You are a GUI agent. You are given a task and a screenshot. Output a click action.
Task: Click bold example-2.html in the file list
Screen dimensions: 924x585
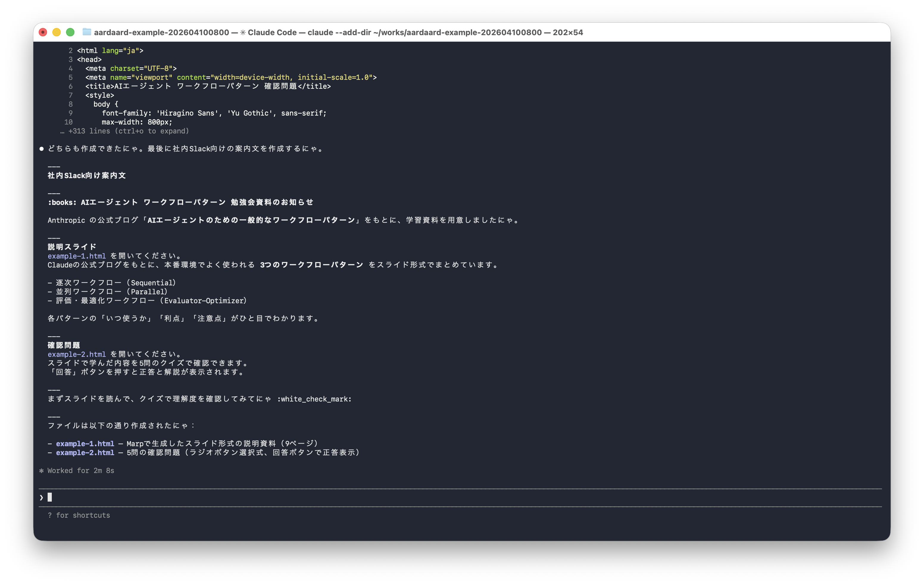tap(85, 452)
